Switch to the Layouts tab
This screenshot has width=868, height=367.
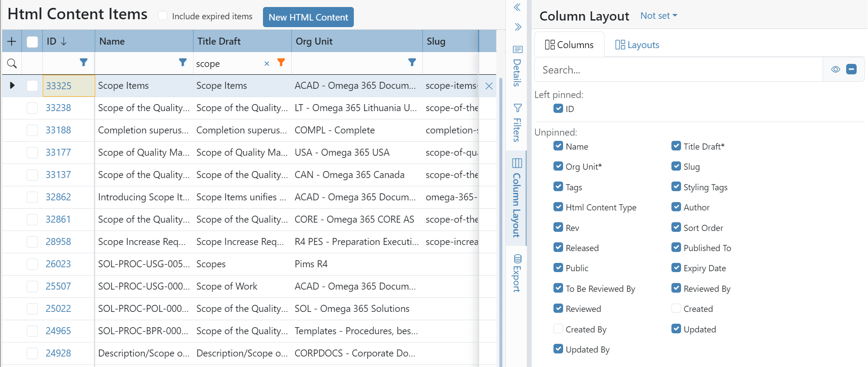[637, 45]
